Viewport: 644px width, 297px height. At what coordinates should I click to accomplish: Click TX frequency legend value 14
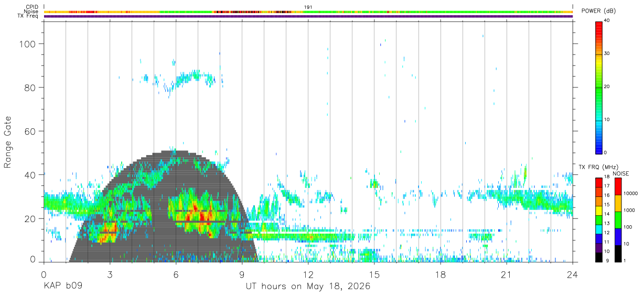coord(608,214)
